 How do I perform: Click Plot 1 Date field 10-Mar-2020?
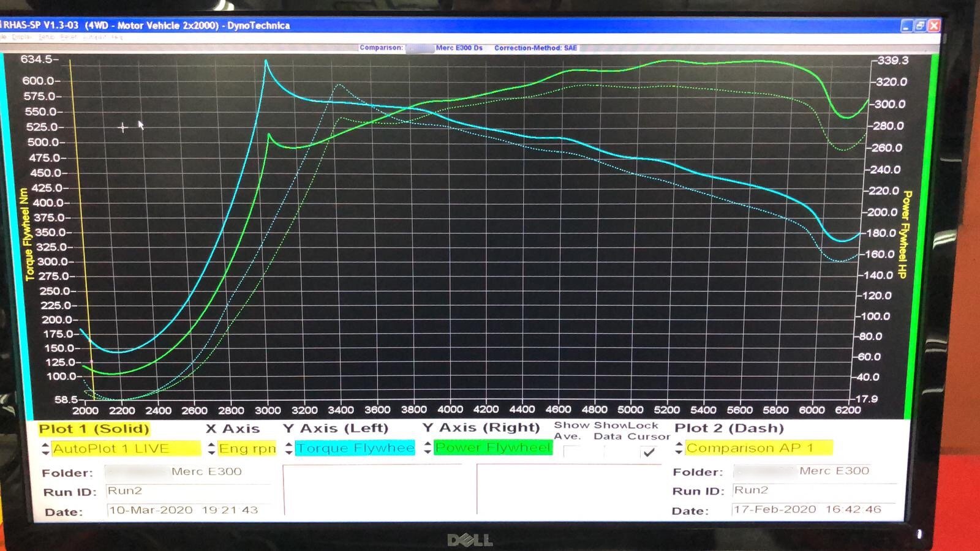click(x=189, y=510)
